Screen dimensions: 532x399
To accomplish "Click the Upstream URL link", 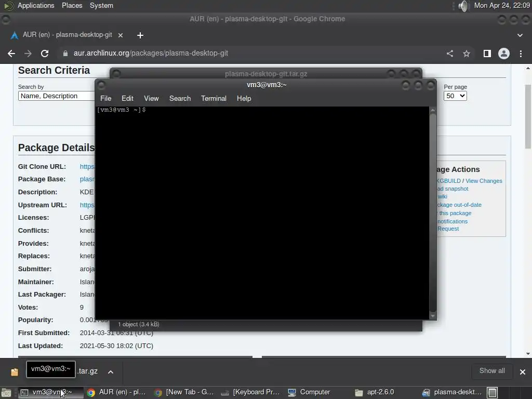I will click(x=87, y=205).
